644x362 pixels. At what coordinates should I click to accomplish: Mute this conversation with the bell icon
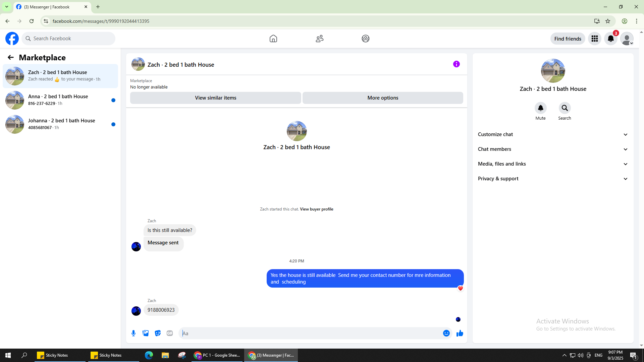click(x=541, y=108)
